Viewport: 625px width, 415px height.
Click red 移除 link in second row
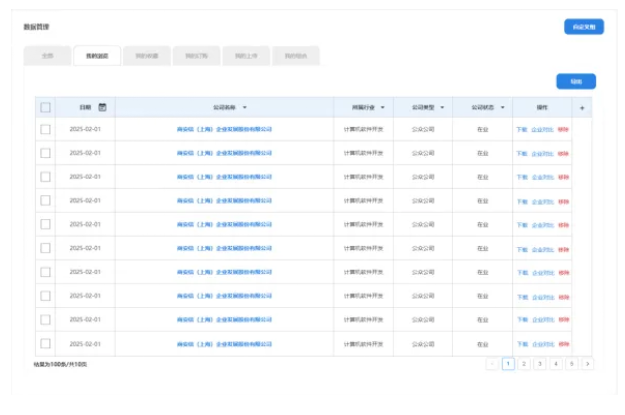point(563,153)
